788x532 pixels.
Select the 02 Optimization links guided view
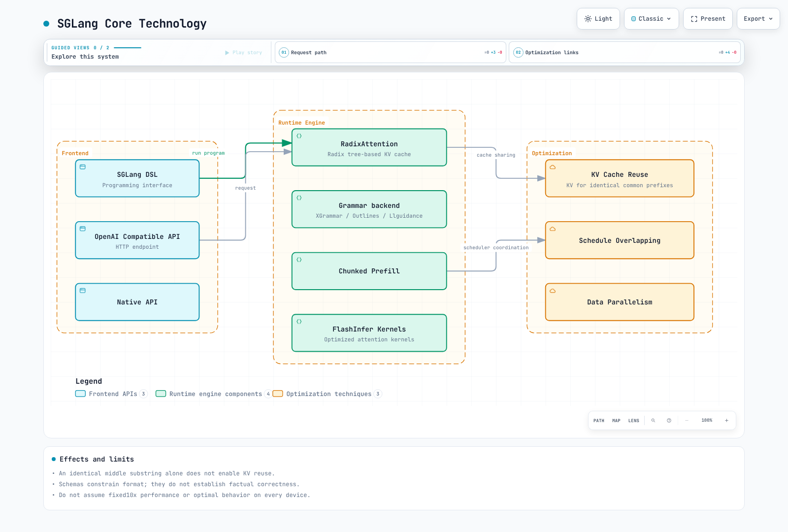(625, 52)
